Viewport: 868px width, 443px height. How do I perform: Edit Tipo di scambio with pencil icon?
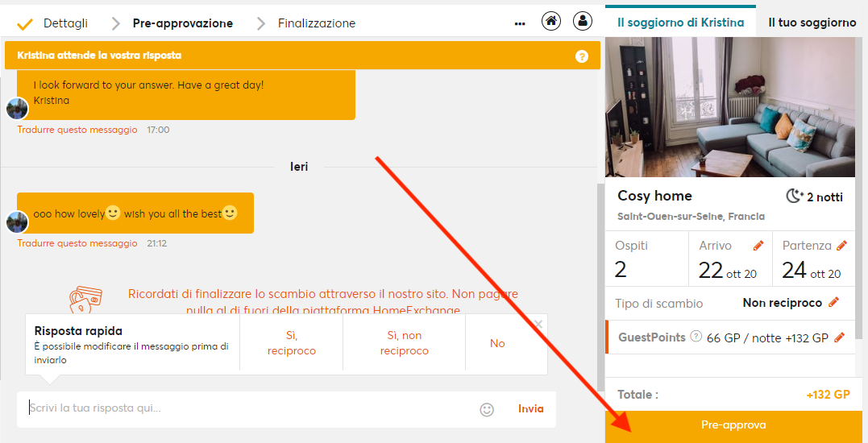[x=834, y=303]
